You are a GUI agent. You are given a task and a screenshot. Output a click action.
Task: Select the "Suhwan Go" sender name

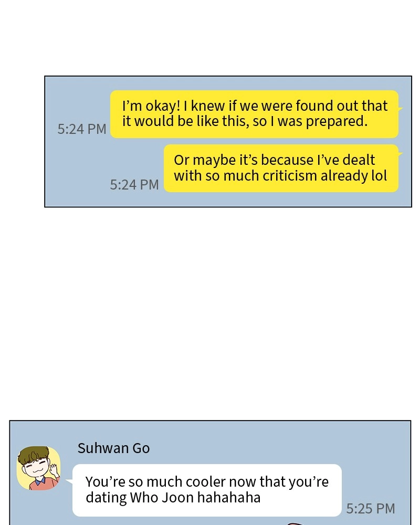pos(113,448)
